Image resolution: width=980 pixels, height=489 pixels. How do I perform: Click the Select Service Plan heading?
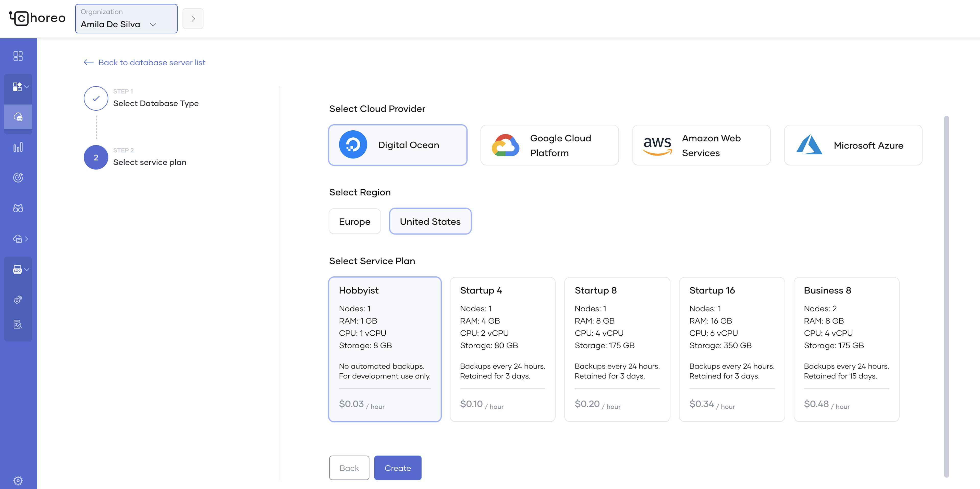click(372, 261)
